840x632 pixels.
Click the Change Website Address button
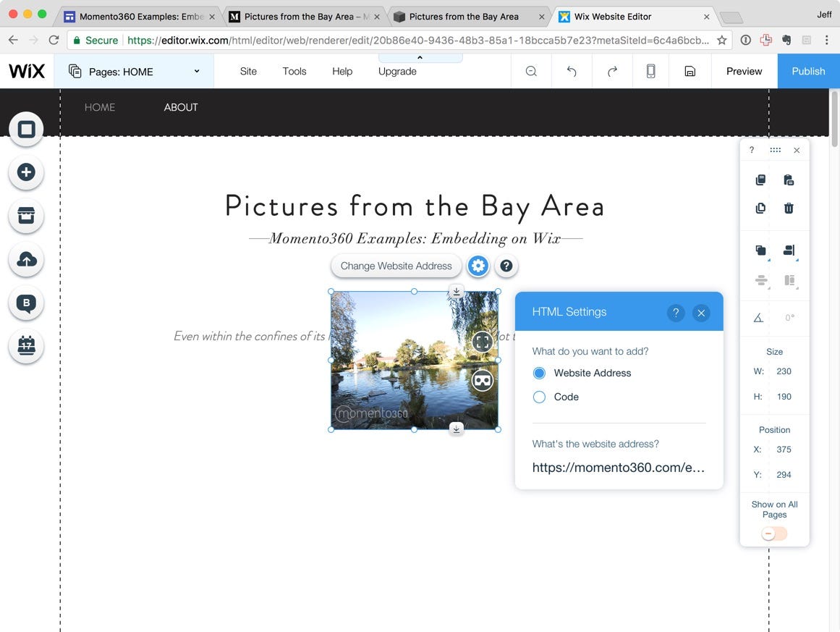[x=396, y=266]
